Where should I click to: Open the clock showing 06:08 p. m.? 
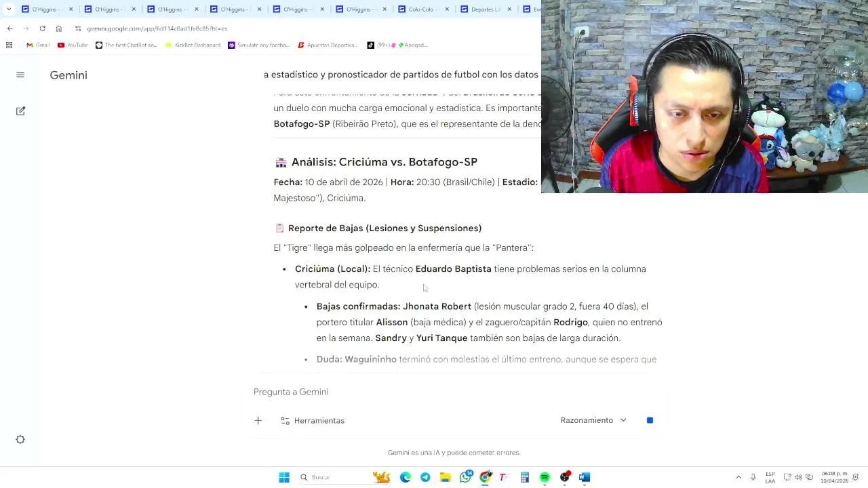point(834,477)
